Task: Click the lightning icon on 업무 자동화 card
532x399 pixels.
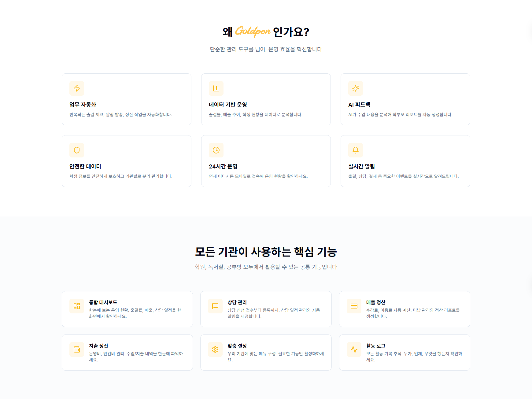Action: (77, 88)
